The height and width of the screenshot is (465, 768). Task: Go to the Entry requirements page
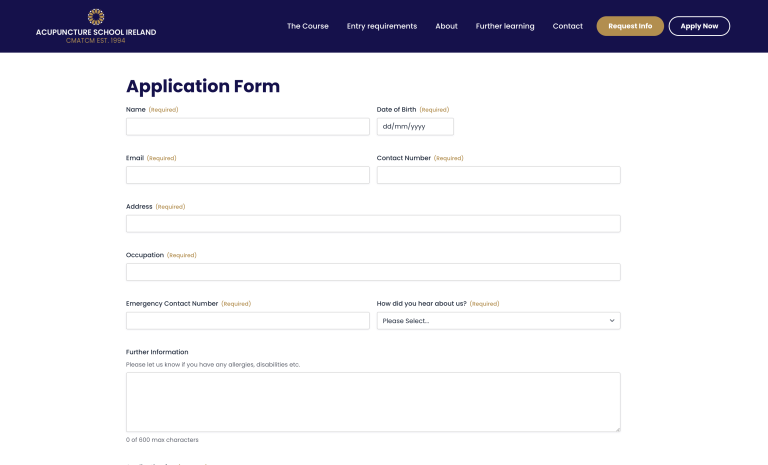[382, 26]
